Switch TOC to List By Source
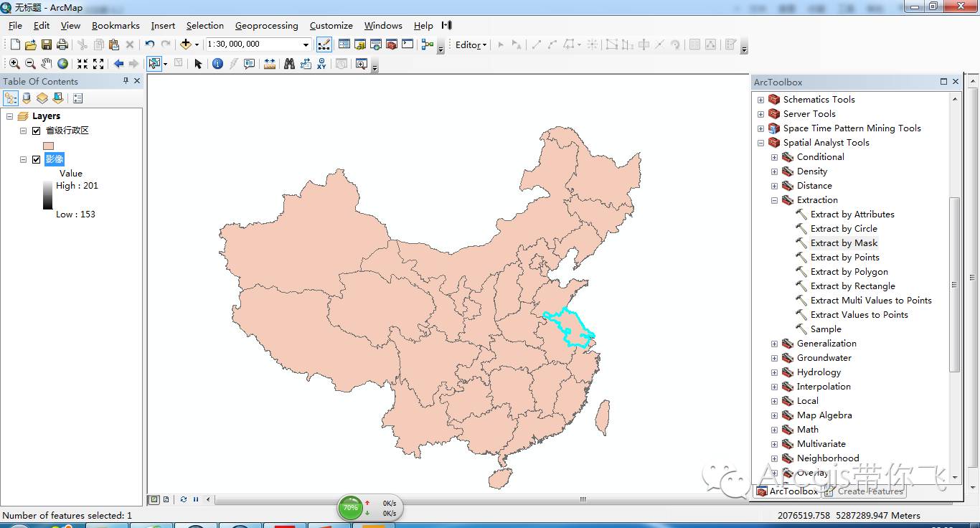The image size is (980, 528). tap(27, 98)
